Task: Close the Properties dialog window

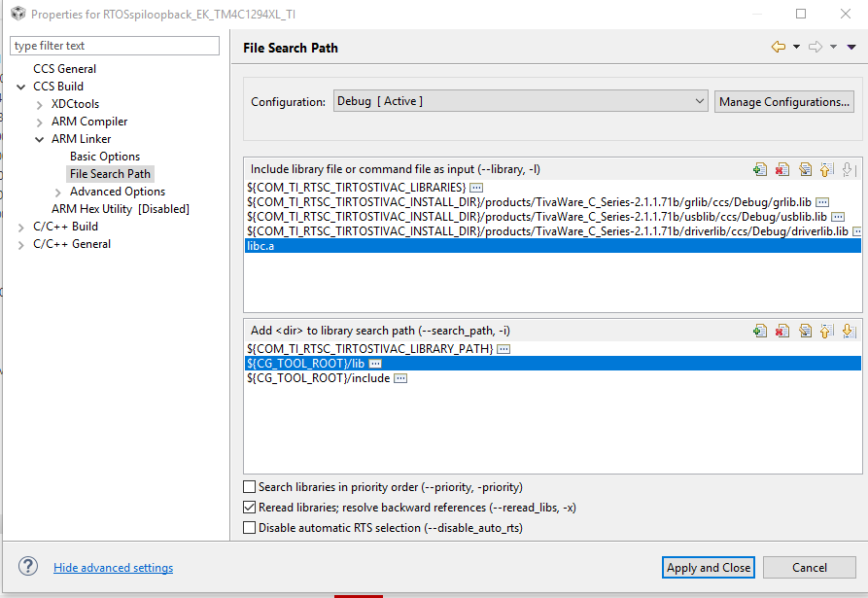Action: [x=846, y=14]
